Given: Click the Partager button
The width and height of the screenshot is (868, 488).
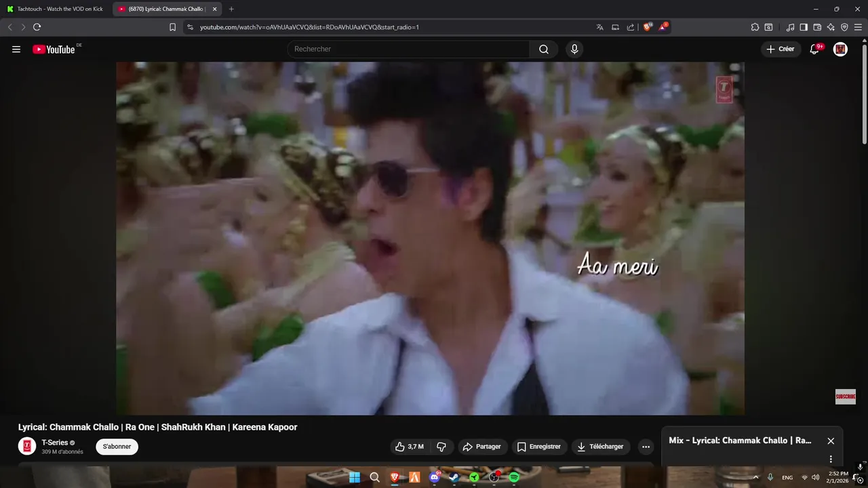Looking at the screenshot, I should (481, 447).
